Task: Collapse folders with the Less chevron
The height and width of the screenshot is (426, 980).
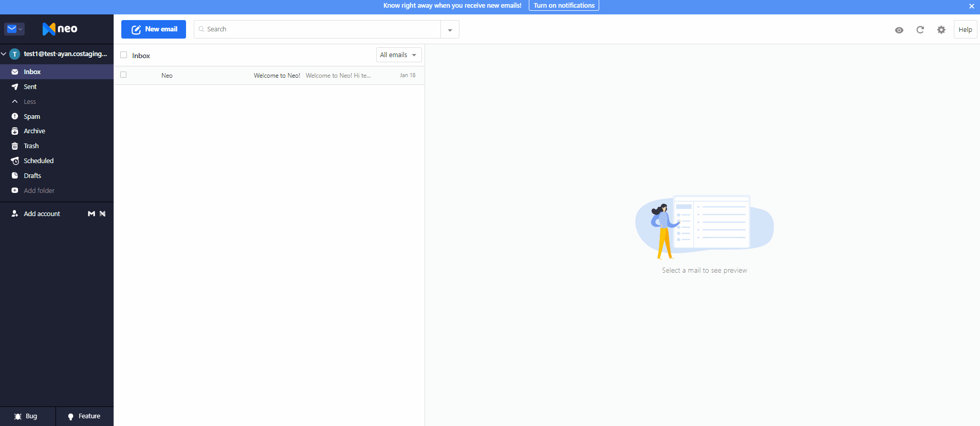Action: coord(15,101)
